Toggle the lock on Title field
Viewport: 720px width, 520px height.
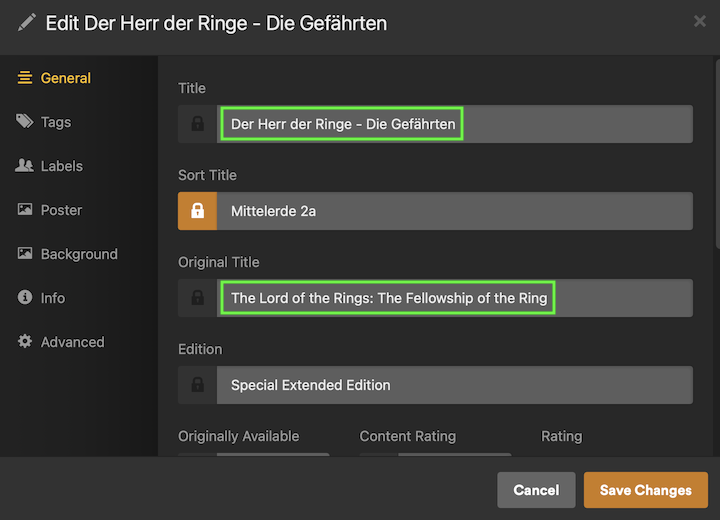tap(198, 124)
